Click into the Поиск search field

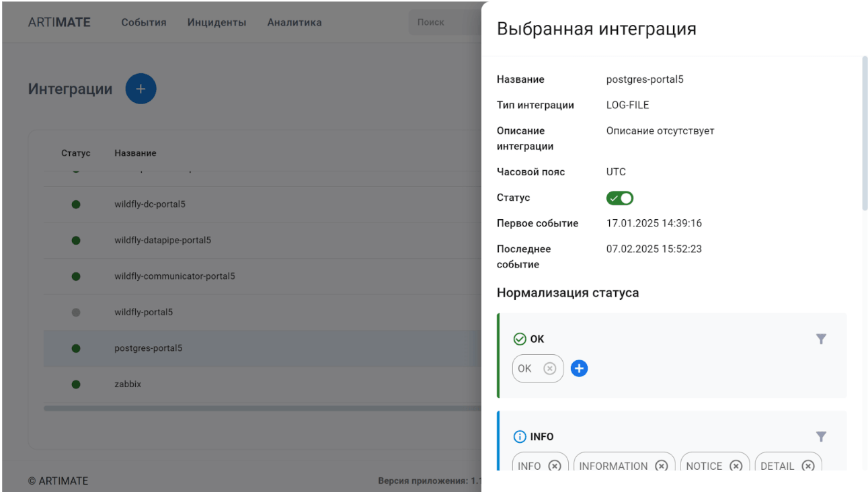tap(444, 22)
